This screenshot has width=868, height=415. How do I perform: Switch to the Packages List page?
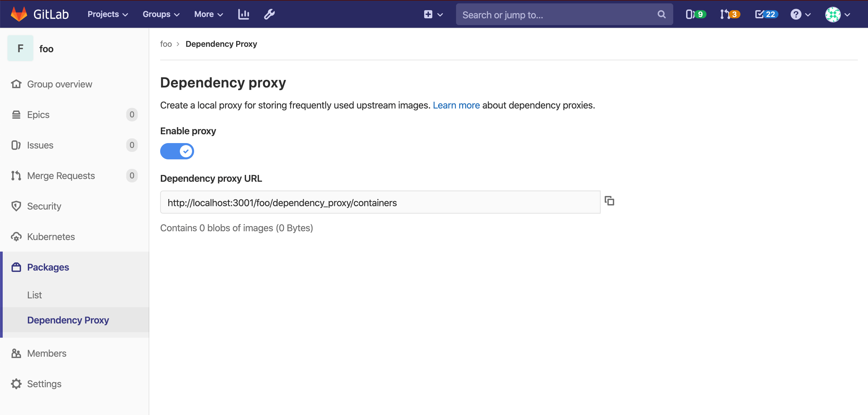coord(34,295)
